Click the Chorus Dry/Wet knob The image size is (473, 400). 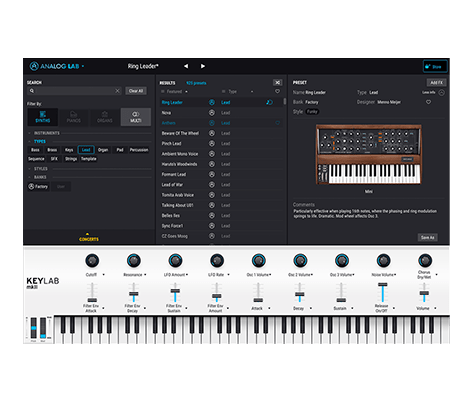click(x=425, y=261)
